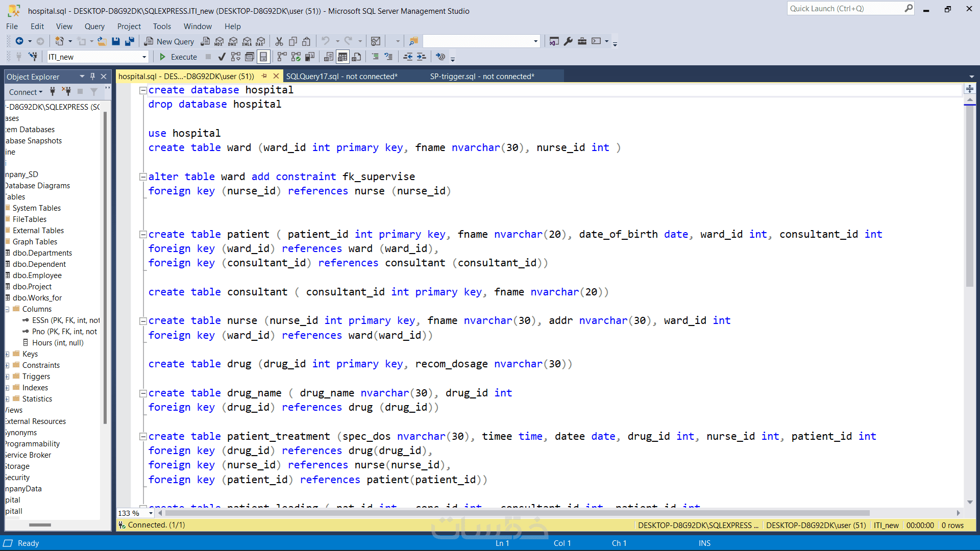Collapse the Columns tree node
This screenshot has width=980, height=551.
(x=8, y=309)
